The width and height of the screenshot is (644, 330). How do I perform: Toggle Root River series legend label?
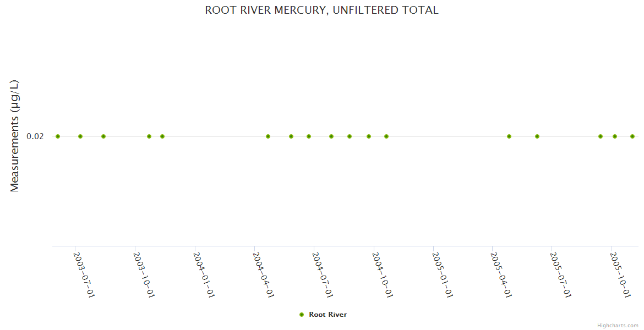(x=328, y=315)
